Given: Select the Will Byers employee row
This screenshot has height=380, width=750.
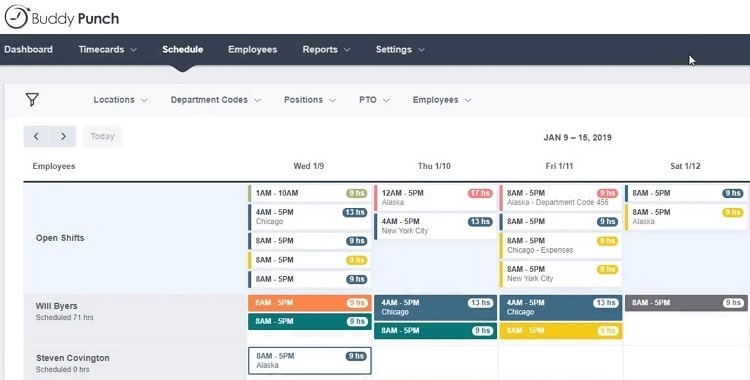Looking at the screenshot, I should (x=135, y=319).
